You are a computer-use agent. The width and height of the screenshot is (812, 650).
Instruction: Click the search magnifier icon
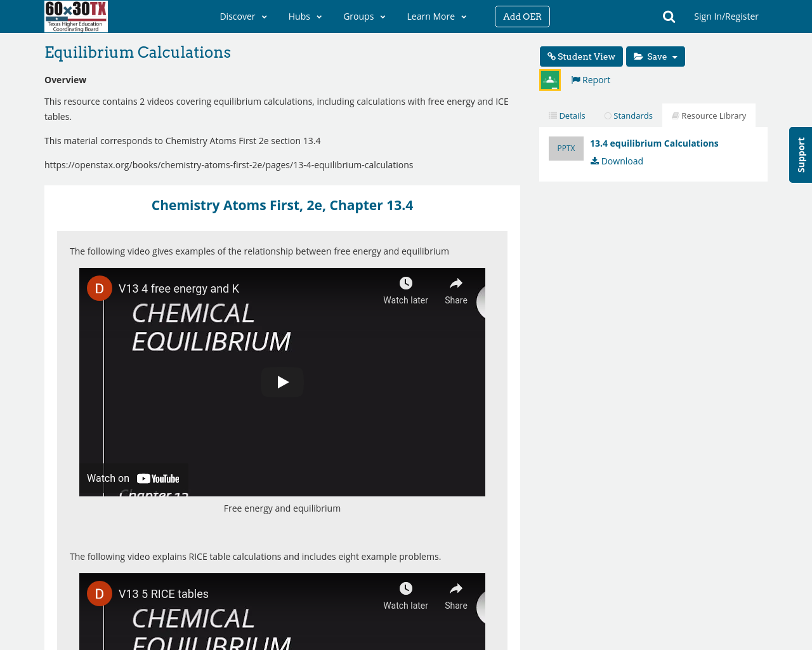(669, 17)
